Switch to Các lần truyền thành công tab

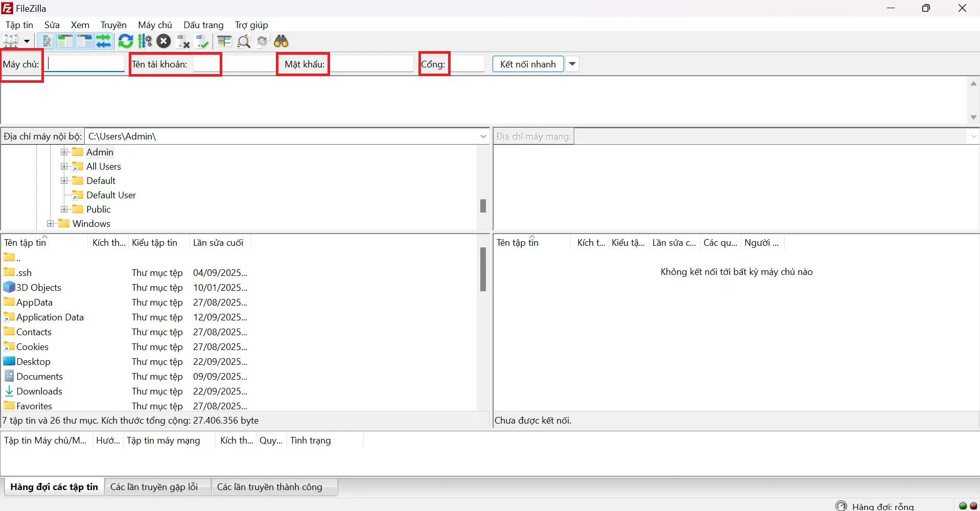point(270,487)
